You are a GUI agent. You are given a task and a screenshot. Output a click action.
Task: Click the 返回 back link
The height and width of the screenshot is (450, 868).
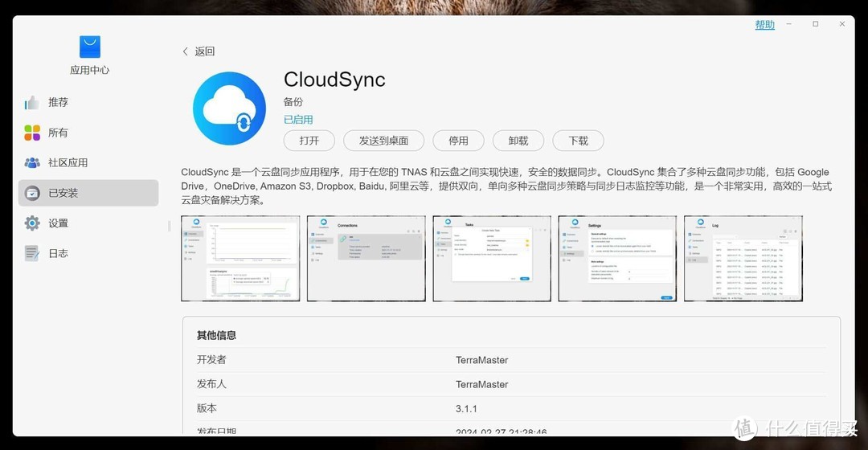click(x=204, y=51)
